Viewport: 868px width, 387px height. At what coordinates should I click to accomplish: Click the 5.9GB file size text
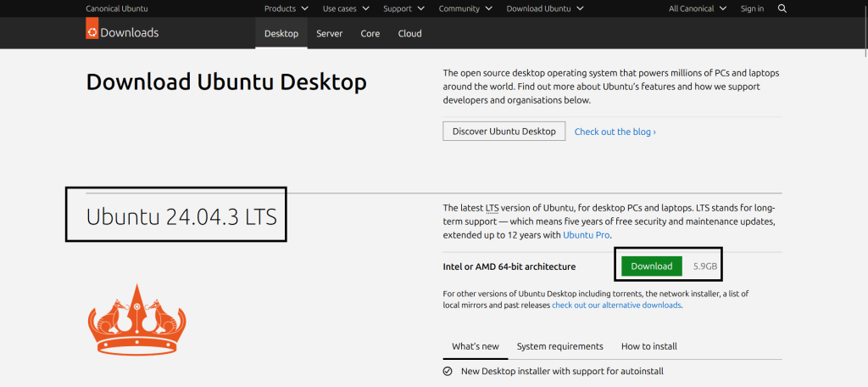[x=705, y=266]
